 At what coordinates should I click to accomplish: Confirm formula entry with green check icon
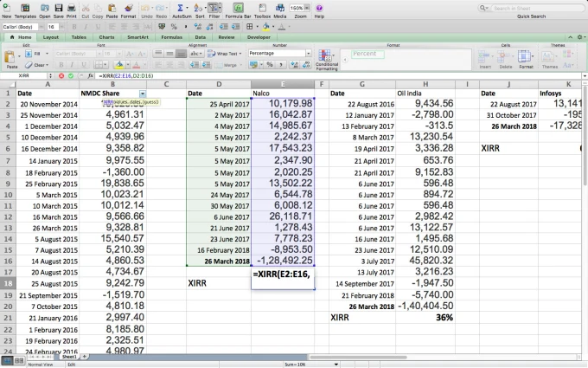pyautogui.click(x=71, y=76)
